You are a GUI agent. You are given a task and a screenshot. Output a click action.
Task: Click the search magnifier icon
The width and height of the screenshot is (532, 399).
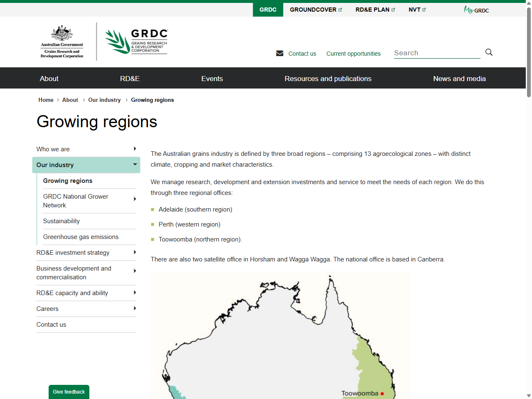pyautogui.click(x=489, y=52)
